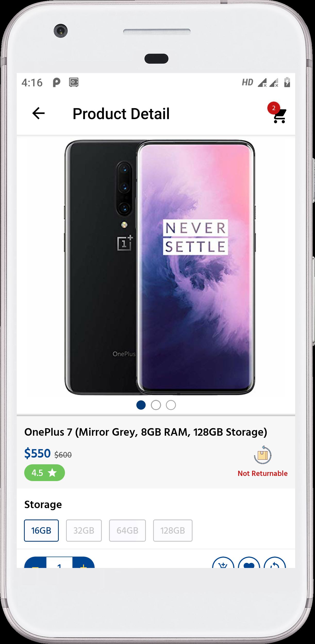The image size is (315, 644).
Task: Select the 16GB storage option
Action: (41, 531)
